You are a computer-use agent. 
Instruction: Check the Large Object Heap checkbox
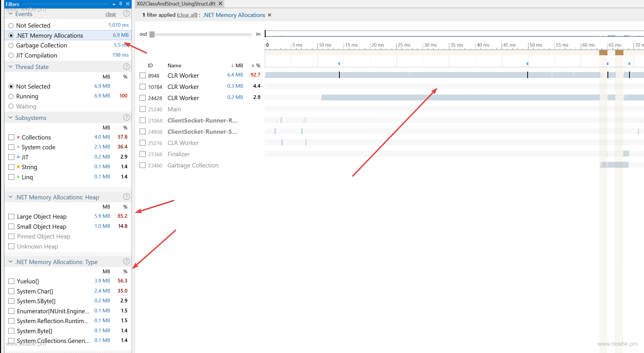[12, 216]
